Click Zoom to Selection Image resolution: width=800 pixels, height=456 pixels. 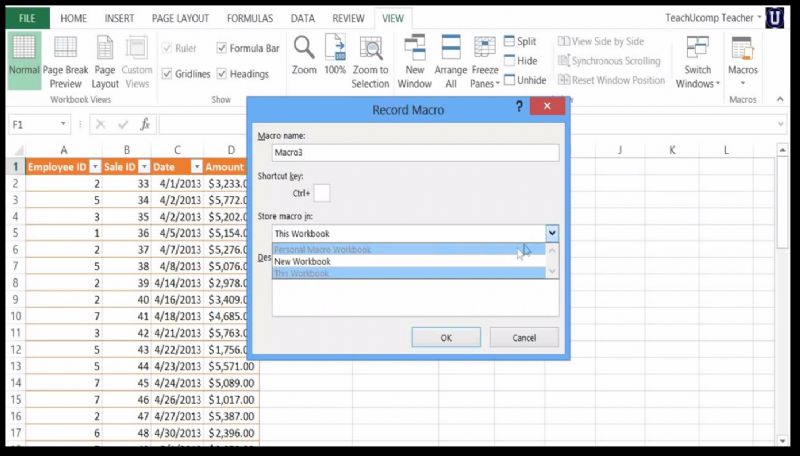[x=370, y=62]
